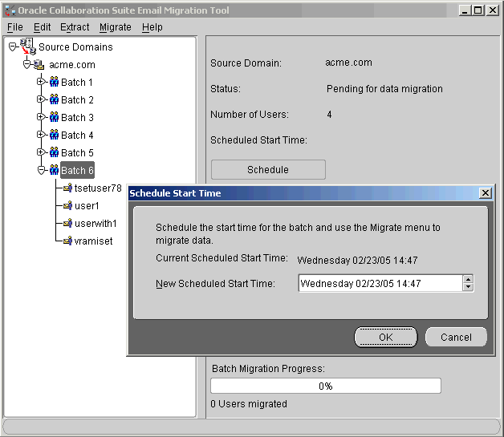504x437 pixels.
Task: Click the Batch Migration Progress bar
Action: coord(326,386)
